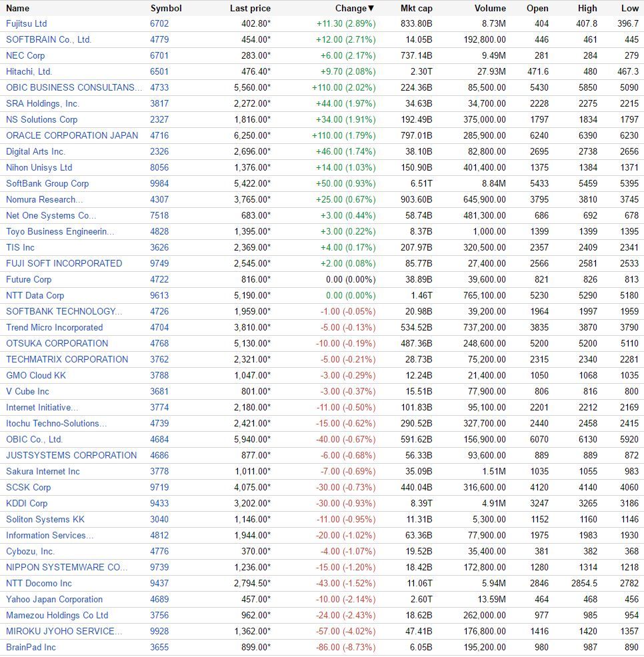Select the 27.93M volume cell

pyautogui.click(x=491, y=72)
